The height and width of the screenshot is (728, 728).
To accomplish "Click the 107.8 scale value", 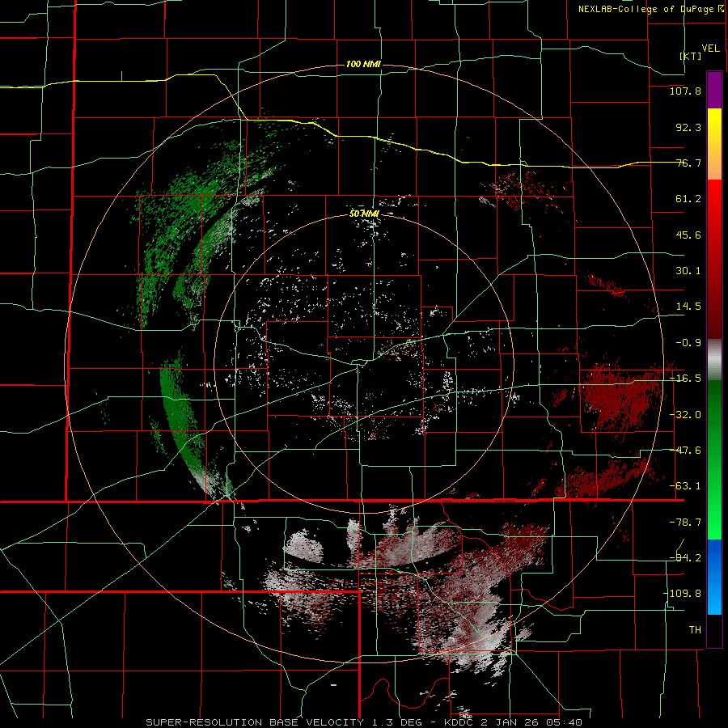I will (x=685, y=91).
